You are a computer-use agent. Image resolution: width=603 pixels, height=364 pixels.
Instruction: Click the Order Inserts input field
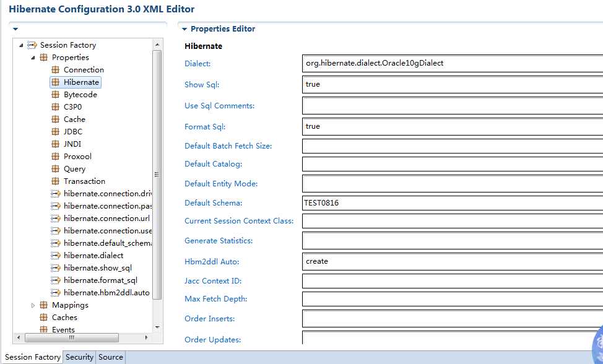coord(453,319)
